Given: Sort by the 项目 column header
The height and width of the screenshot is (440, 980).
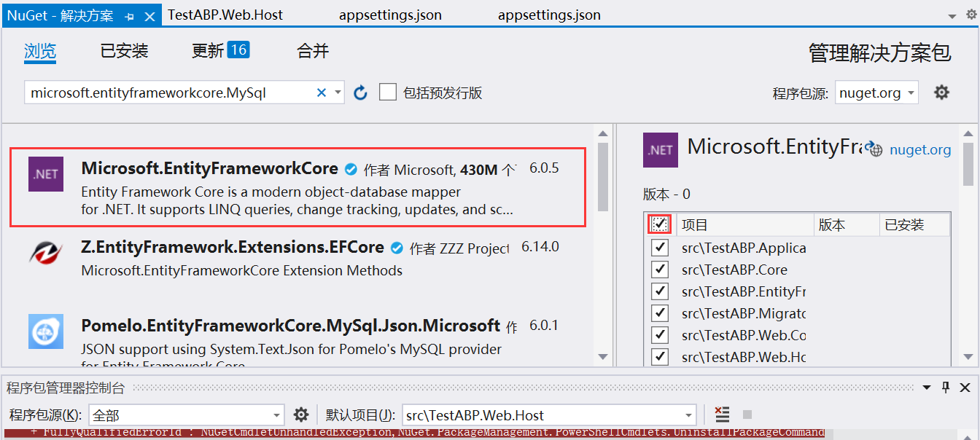Looking at the screenshot, I should tap(744, 224).
